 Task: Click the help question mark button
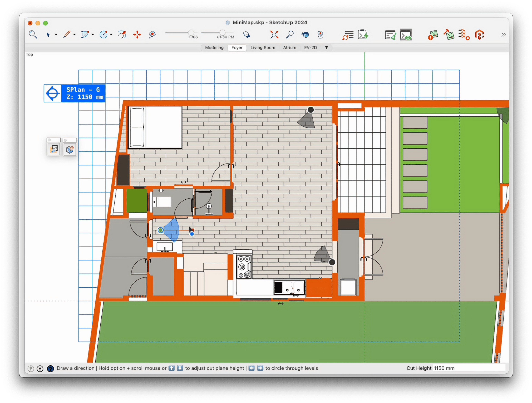pos(50,368)
